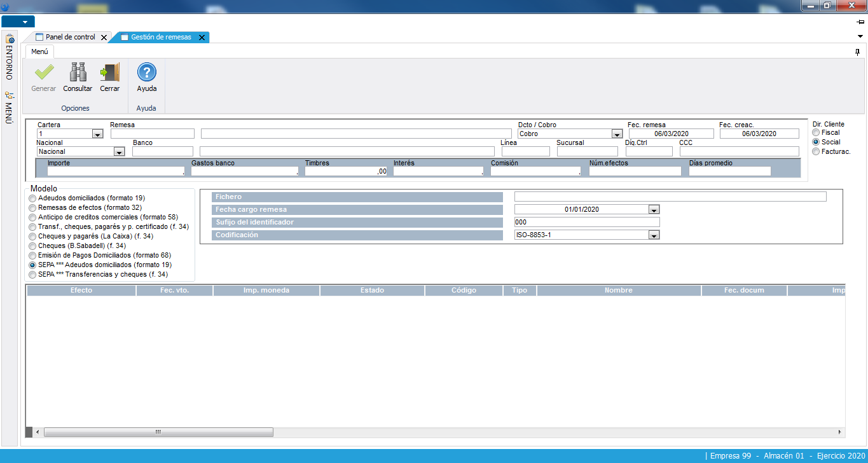Close the Gestión de remesas tab
The width and height of the screenshot is (868, 463).
point(202,38)
